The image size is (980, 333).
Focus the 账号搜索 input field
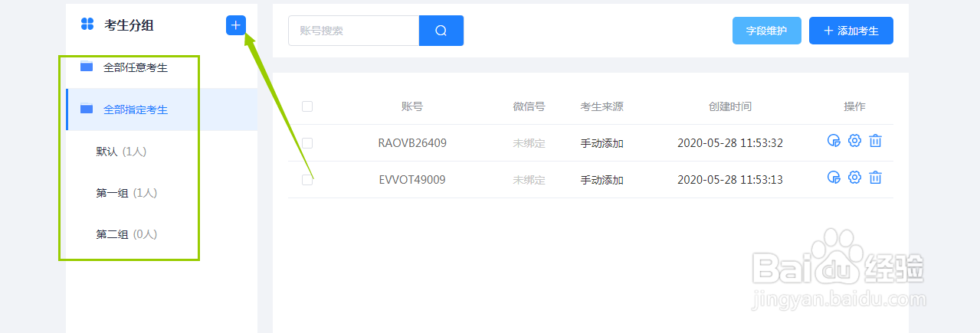[353, 31]
